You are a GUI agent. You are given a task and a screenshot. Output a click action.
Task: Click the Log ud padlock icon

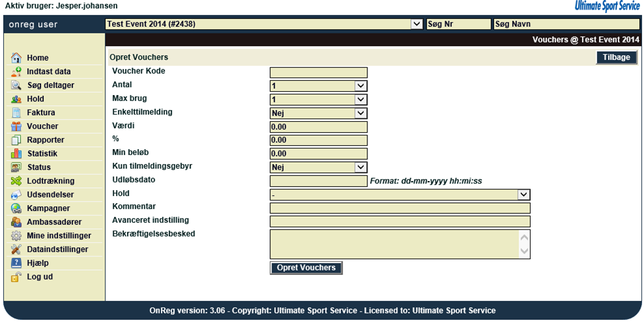tap(16, 277)
